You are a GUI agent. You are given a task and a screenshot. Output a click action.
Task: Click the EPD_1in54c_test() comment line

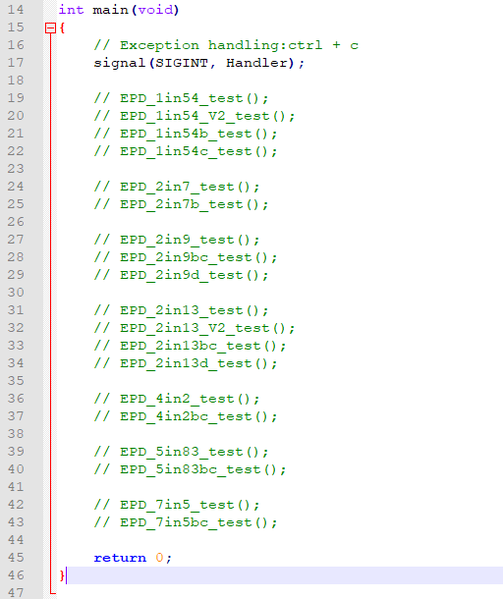(x=186, y=151)
